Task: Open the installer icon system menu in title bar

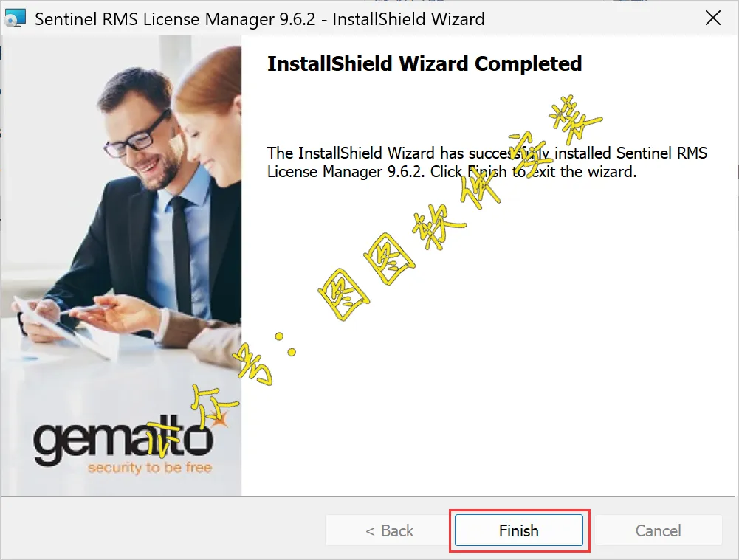Action: pyautogui.click(x=14, y=18)
